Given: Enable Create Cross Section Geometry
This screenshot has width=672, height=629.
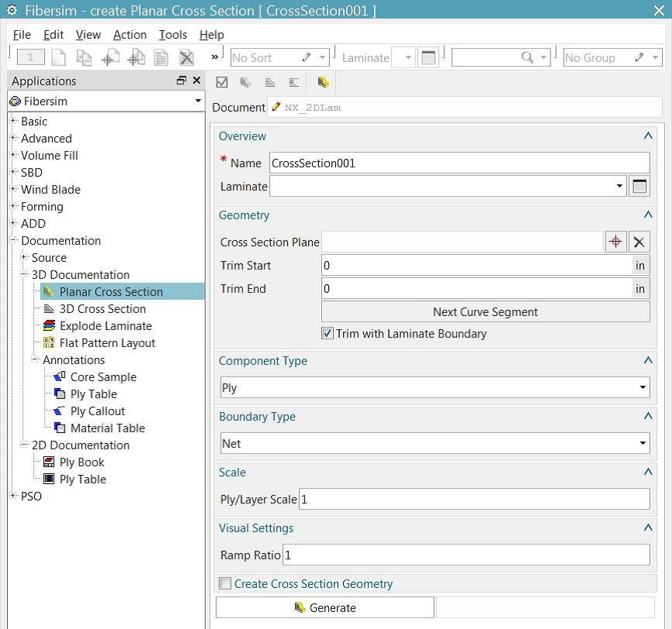Looking at the screenshot, I should (x=225, y=583).
